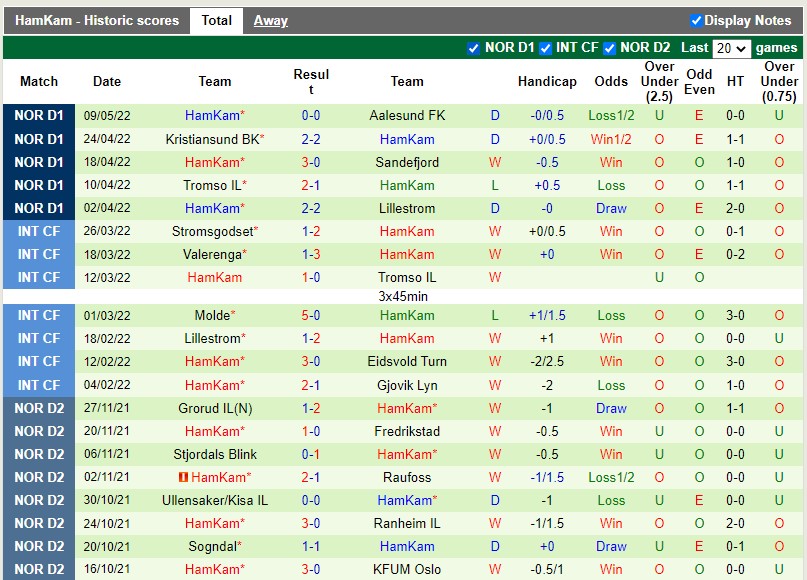Open Stromsgodset team link
Image resolution: width=807 pixels, height=580 pixels.
coord(213,232)
